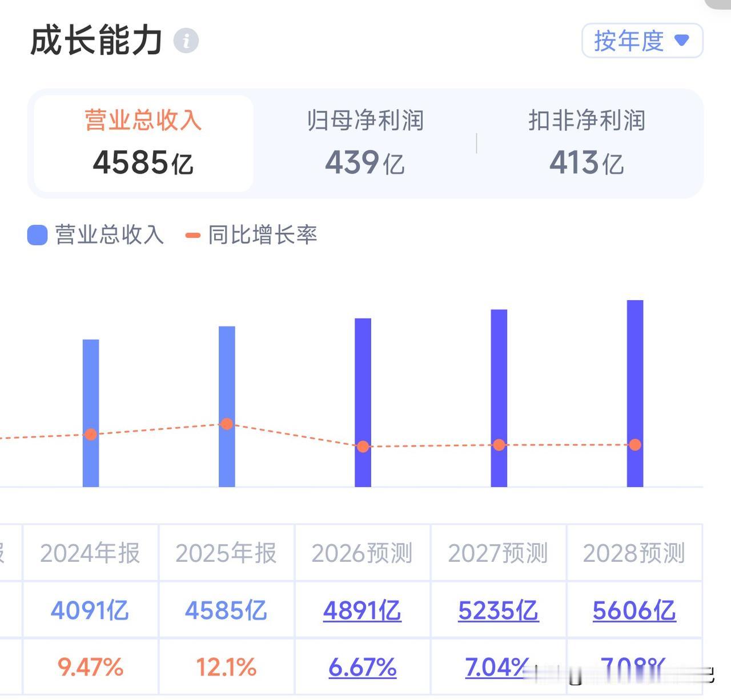Select the 2027 forecast bar in chart
The image size is (731, 700).
tap(499, 398)
